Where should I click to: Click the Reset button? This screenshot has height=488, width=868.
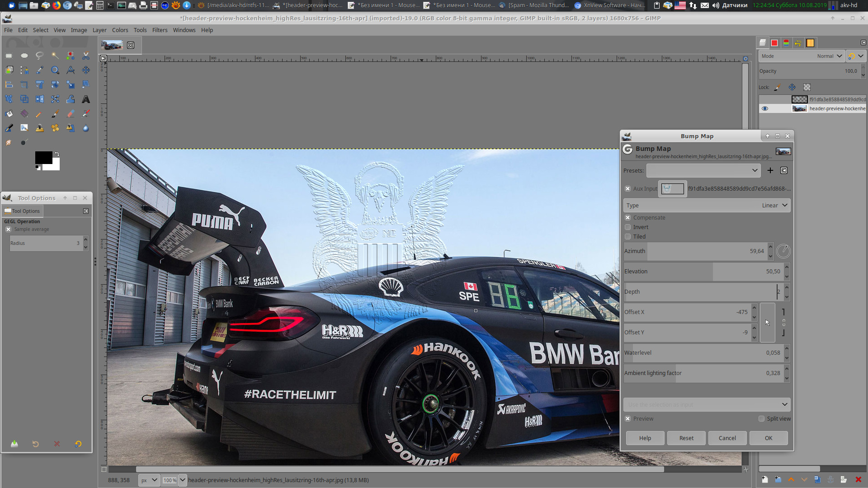(x=686, y=438)
